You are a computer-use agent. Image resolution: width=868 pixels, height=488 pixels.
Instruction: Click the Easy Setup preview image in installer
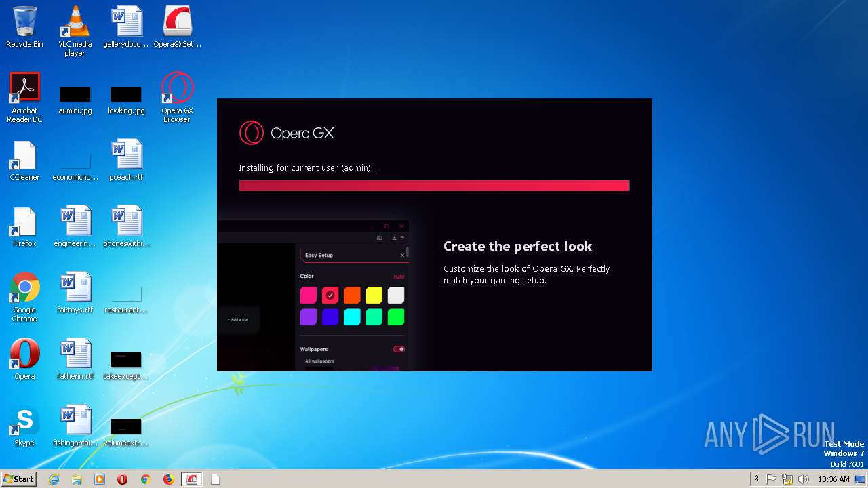[313, 296]
